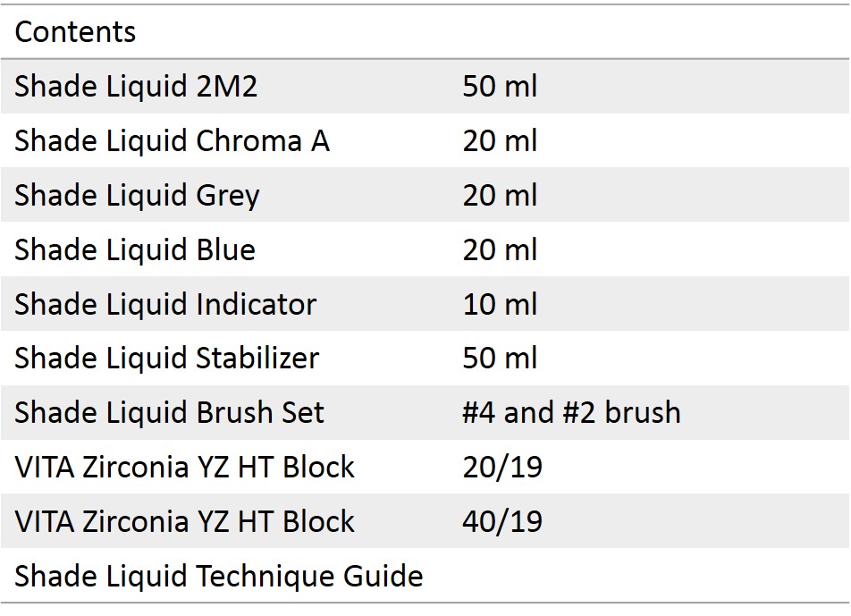Image resolution: width=851 pixels, height=616 pixels.
Task: Click the 50 ml value for Shade Liquid 2M2
Action: click(500, 87)
